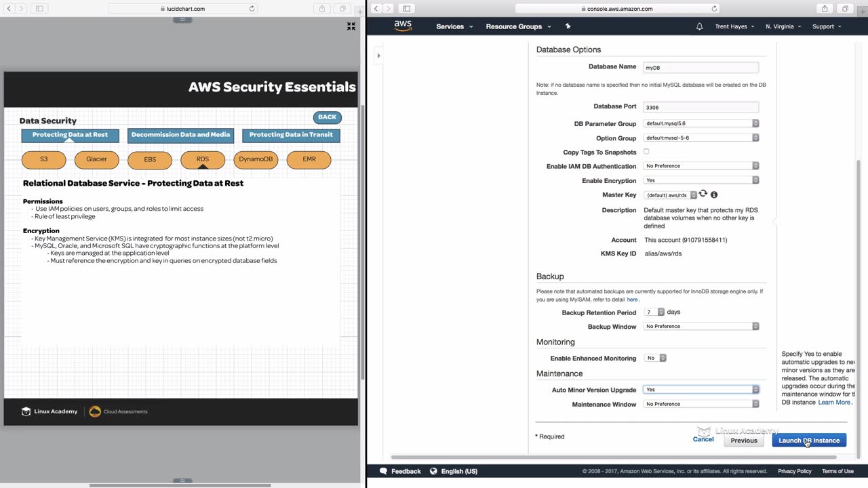The width and height of the screenshot is (868, 488).
Task: Open the Master Key dropdown
Action: click(670, 195)
